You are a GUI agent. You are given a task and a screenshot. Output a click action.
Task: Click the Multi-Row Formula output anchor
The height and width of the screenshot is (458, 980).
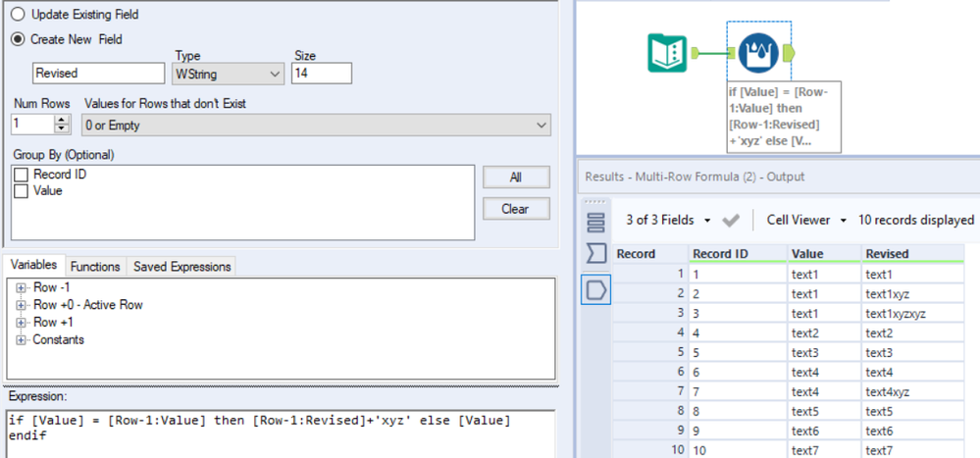(788, 54)
